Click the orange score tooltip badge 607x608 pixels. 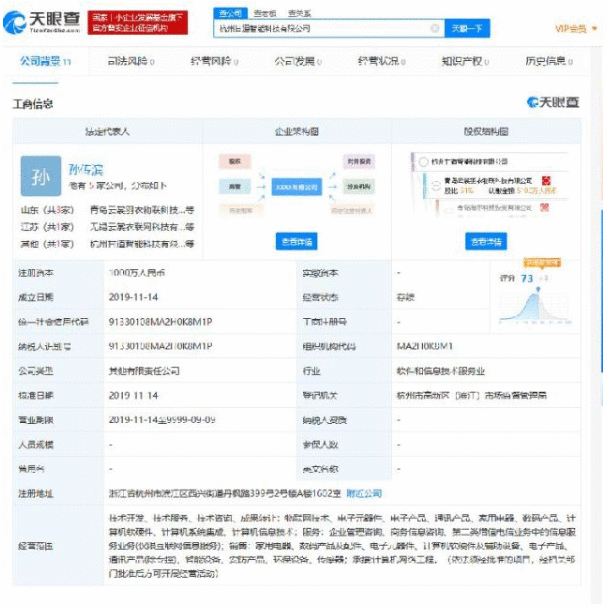tap(542, 263)
